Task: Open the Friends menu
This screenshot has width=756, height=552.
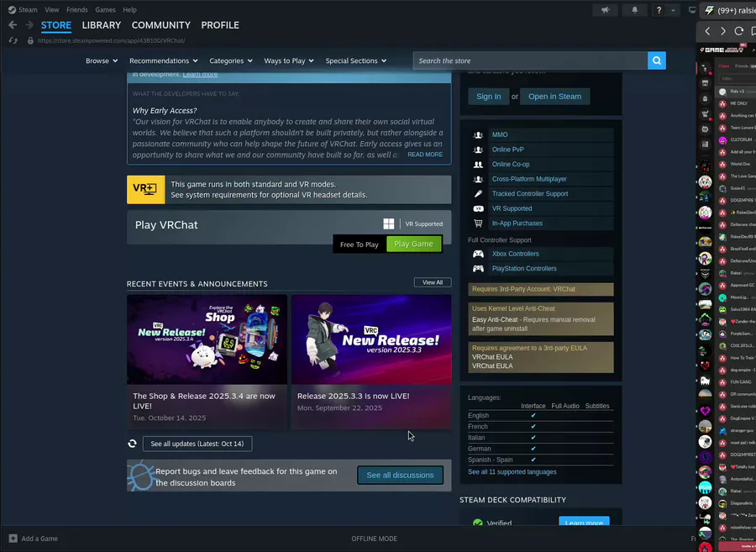Action: (x=77, y=9)
